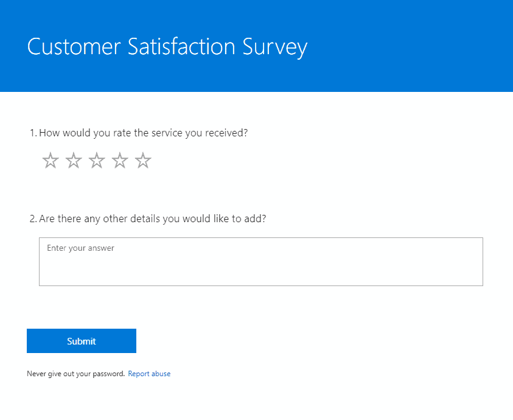
Task: Give a four-star service rating
Action: point(120,161)
